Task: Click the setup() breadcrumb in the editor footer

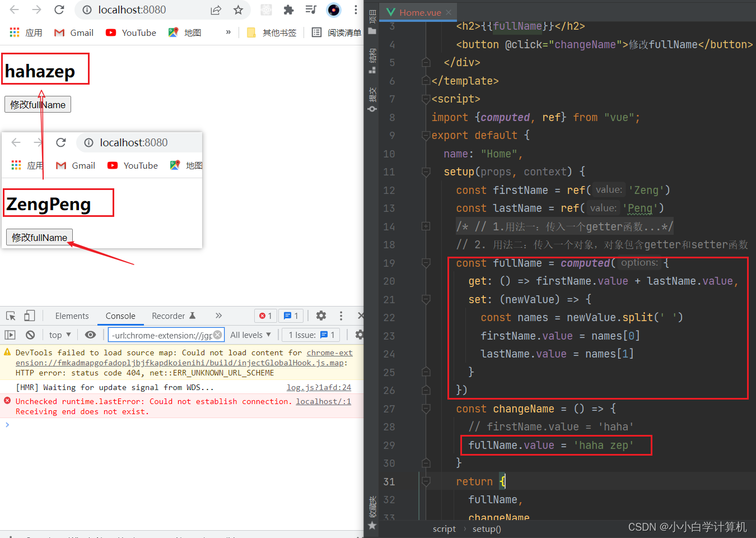Action: [x=487, y=528]
